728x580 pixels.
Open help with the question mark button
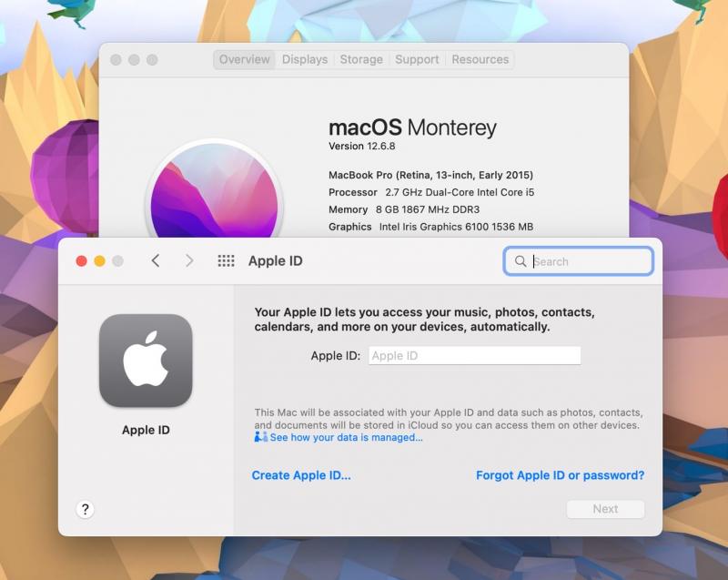[x=85, y=509]
